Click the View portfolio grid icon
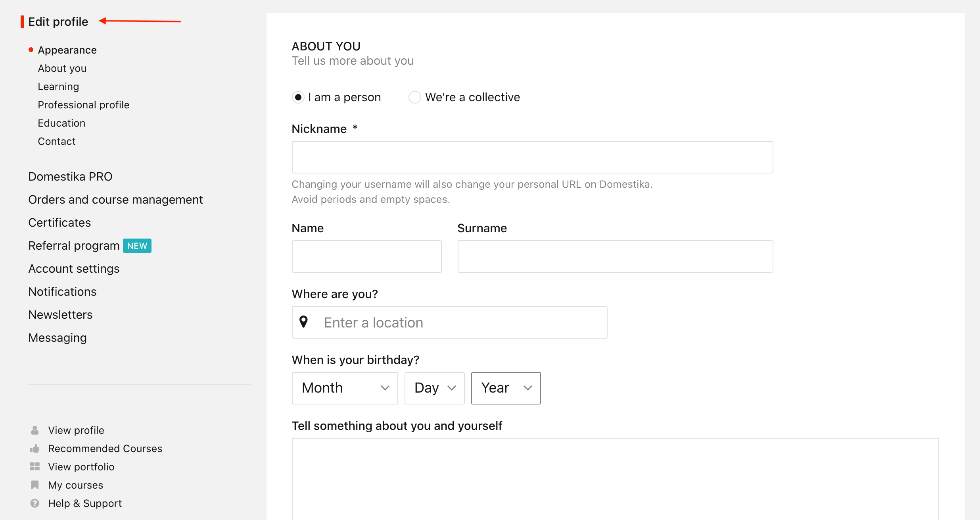The image size is (980, 520). pos(35,467)
